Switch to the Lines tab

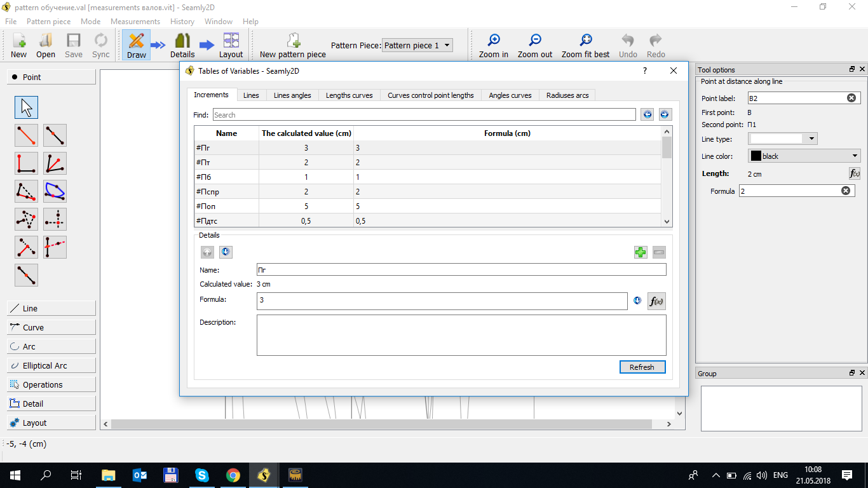click(x=251, y=95)
